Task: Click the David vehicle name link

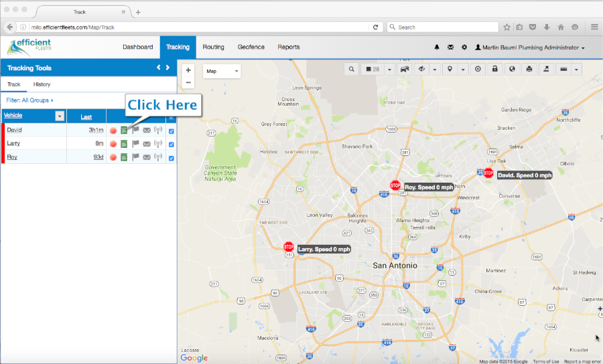Action: (14, 130)
